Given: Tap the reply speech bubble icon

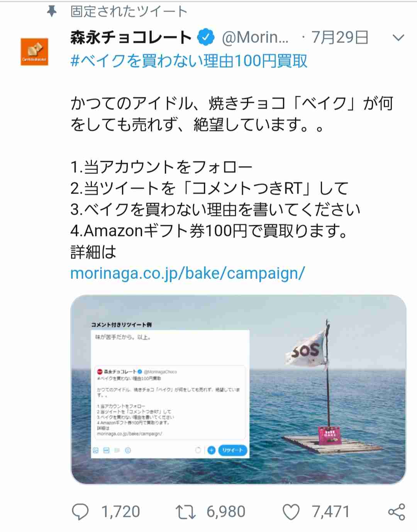Looking at the screenshot, I should 80,512.
